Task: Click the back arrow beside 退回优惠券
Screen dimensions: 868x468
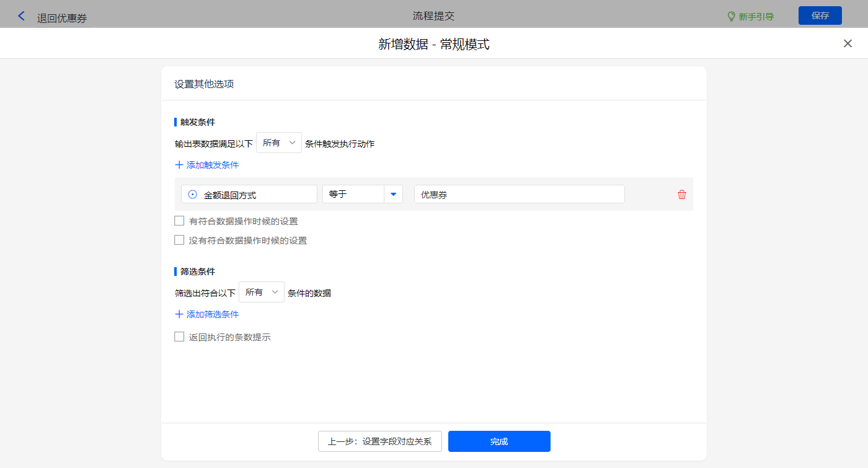Action: pos(22,16)
